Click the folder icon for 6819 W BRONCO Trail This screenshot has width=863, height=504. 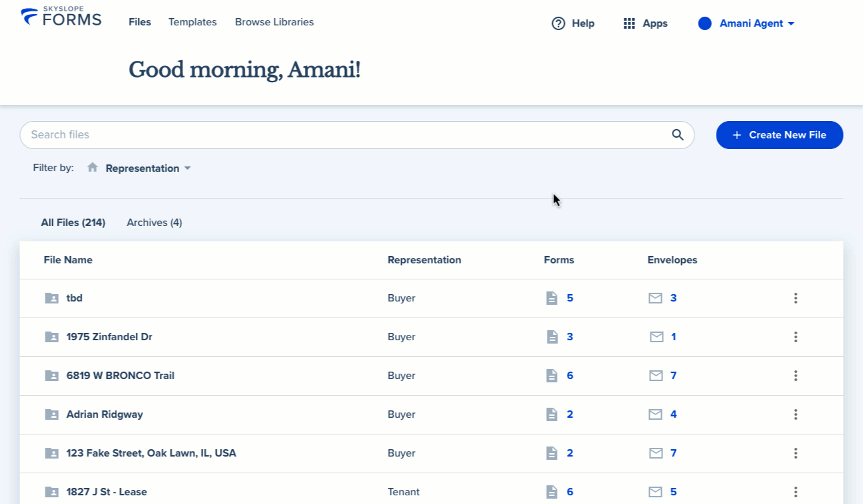tap(51, 376)
